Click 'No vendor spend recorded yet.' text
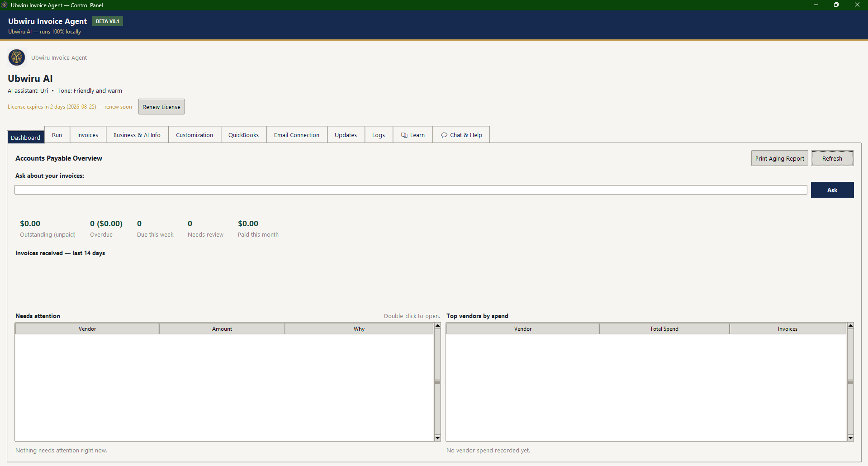868x466 pixels. 489,451
